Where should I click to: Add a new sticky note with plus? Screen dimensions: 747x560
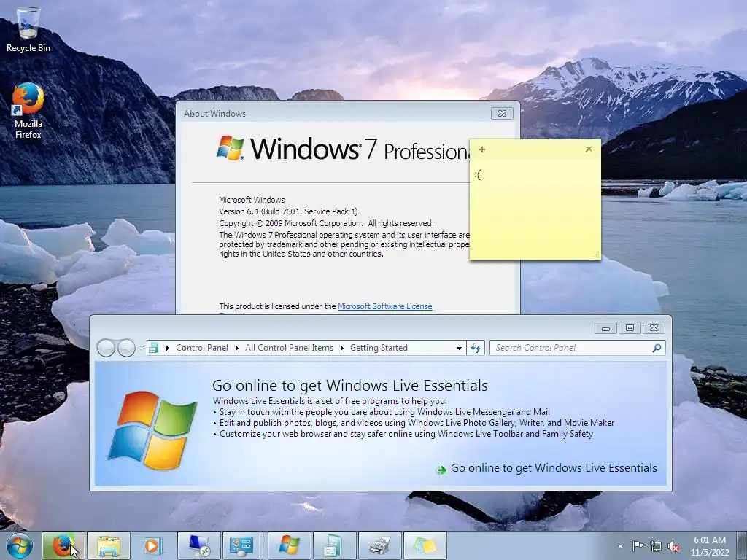click(x=482, y=149)
